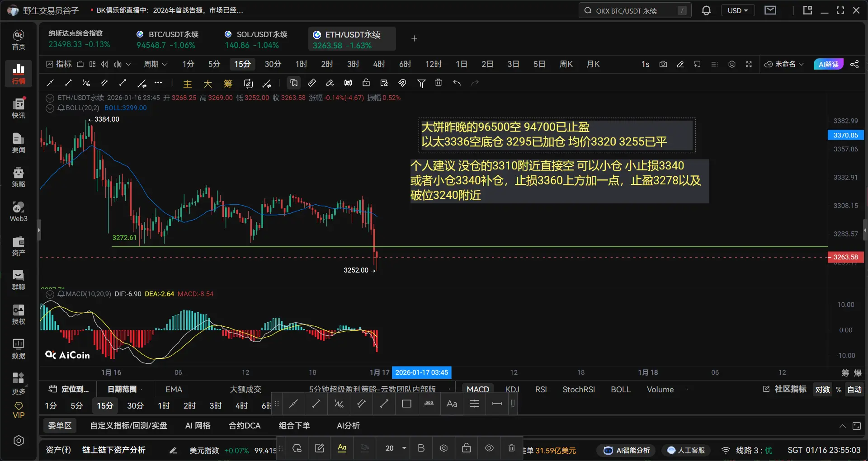Click the 人工客服 support button
Screen dimensions: 868x461
tap(686, 450)
